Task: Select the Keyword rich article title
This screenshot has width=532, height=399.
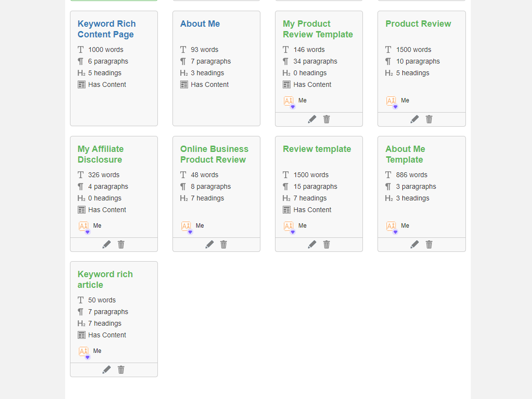Action: click(x=105, y=279)
